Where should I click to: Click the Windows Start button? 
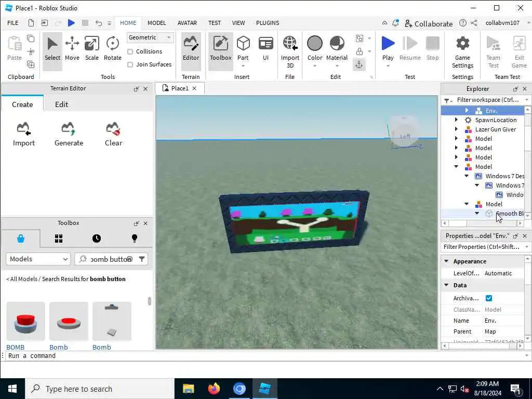pyautogui.click(x=12, y=389)
